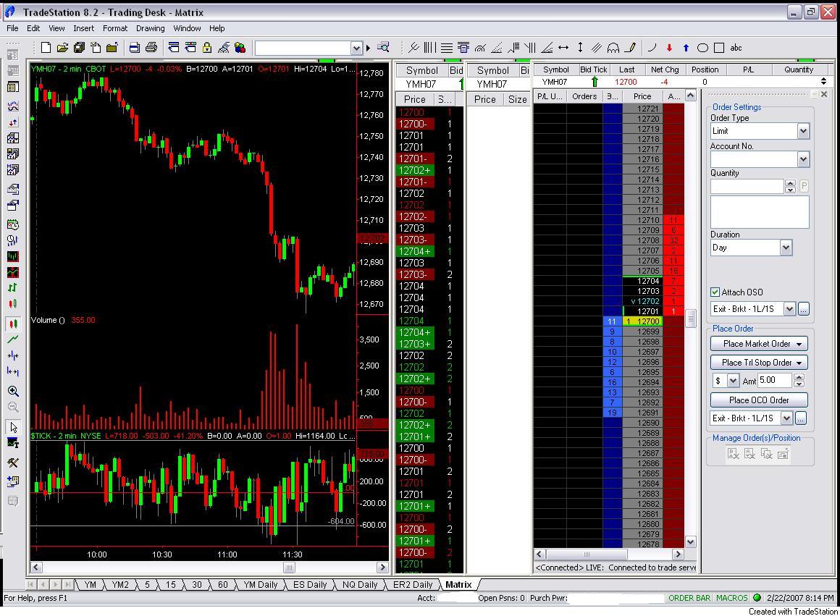Click the Print toolbar icon

tap(151, 48)
